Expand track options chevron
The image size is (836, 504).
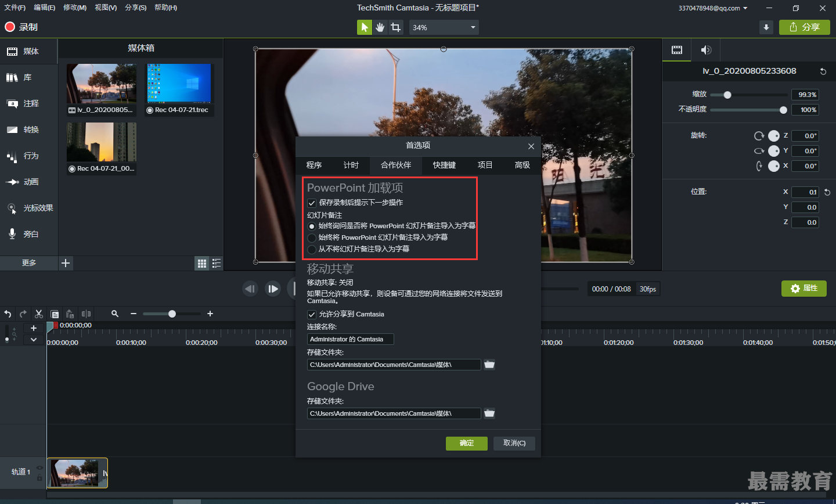pyautogui.click(x=34, y=340)
